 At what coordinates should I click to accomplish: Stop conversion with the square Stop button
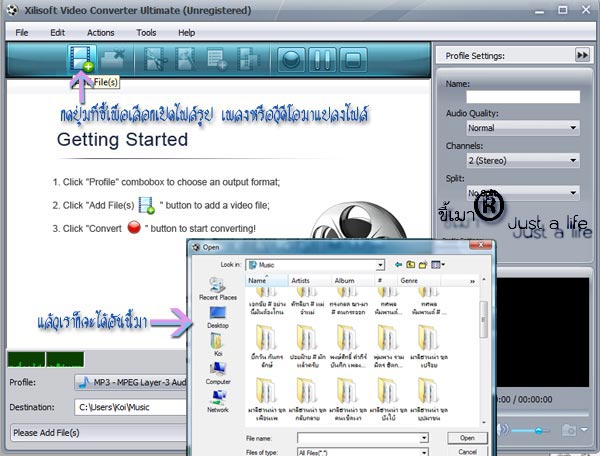click(x=353, y=60)
